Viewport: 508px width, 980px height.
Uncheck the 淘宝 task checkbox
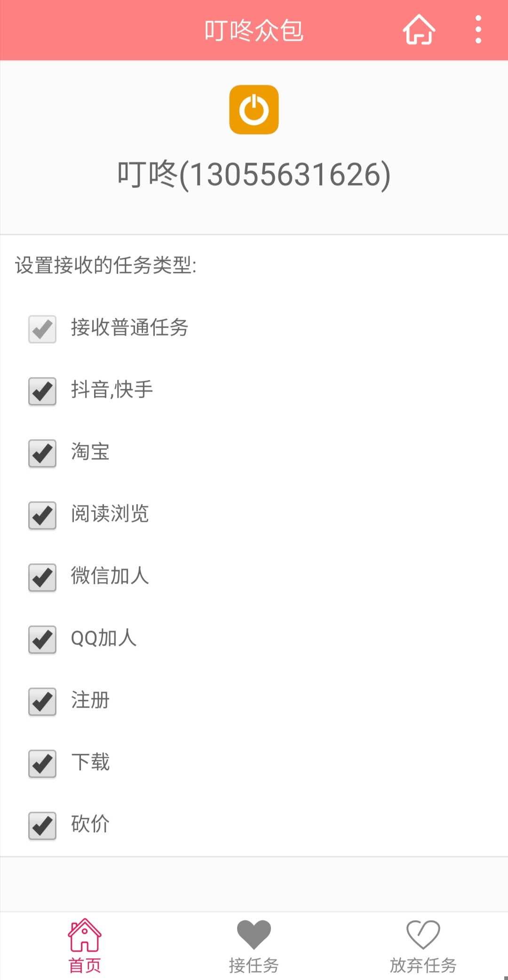point(42,453)
